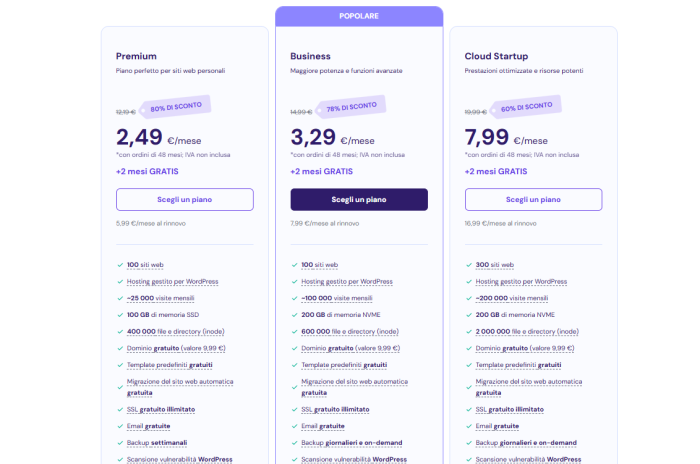
Task: Click the checkmark next to Business ~100 000 visite
Action: coord(294,298)
